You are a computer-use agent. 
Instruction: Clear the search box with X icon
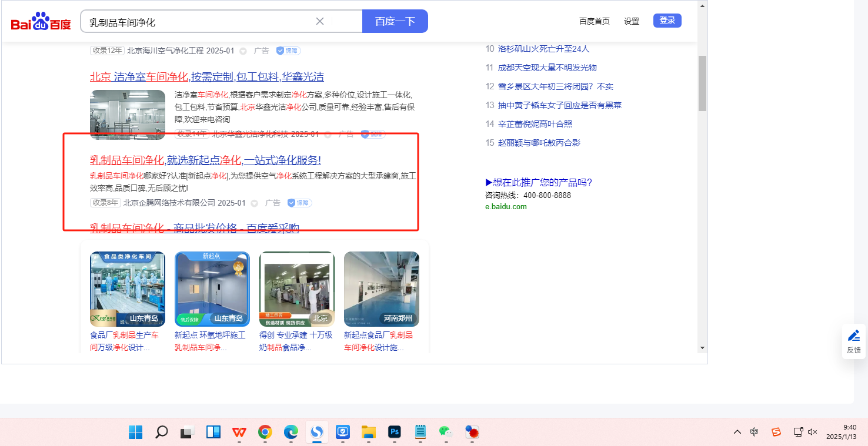tap(320, 21)
